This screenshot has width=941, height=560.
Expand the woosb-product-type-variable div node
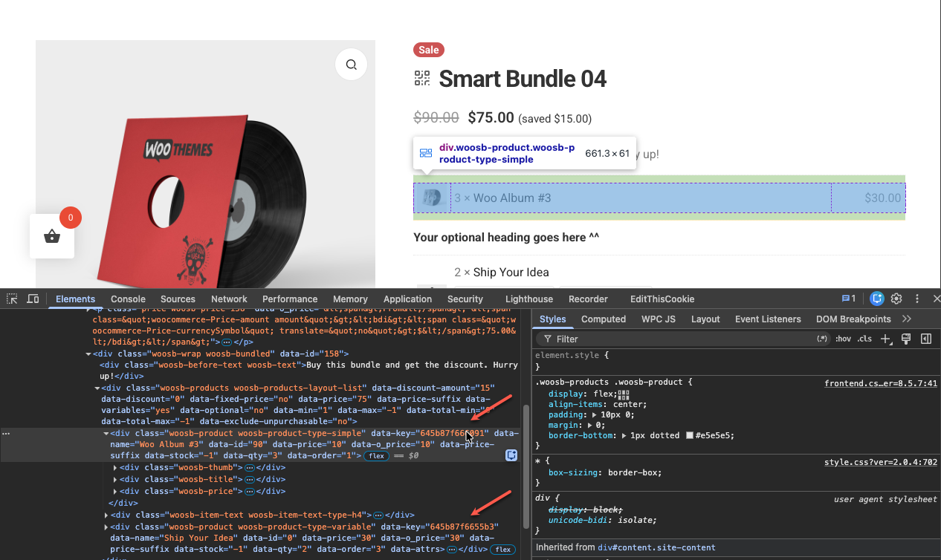(106, 527)
